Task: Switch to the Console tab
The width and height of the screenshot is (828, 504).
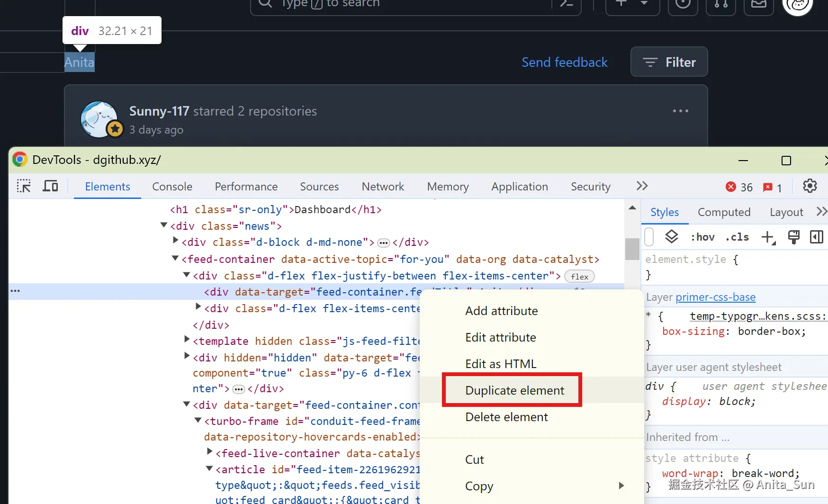Action: click(x=172, y=187)
